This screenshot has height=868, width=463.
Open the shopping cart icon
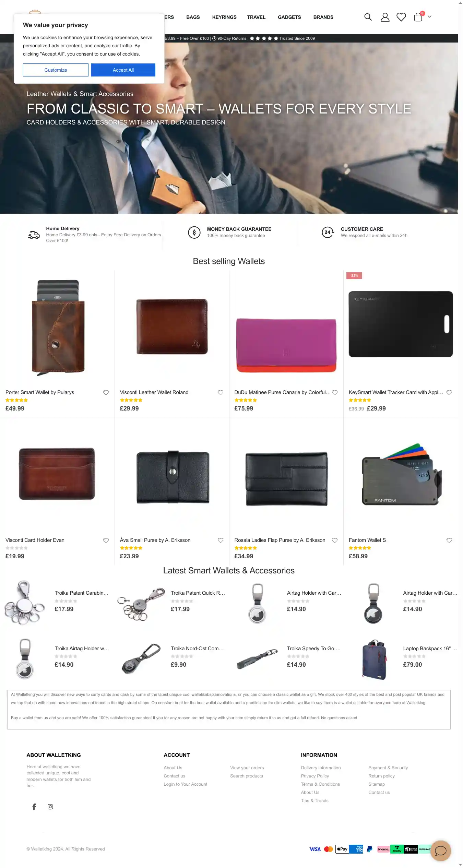(418, 17)
